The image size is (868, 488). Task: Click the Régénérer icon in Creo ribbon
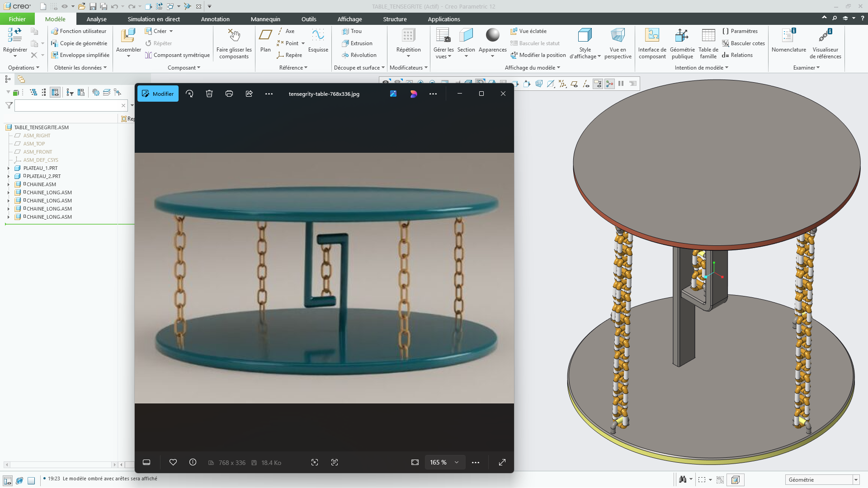15,35
